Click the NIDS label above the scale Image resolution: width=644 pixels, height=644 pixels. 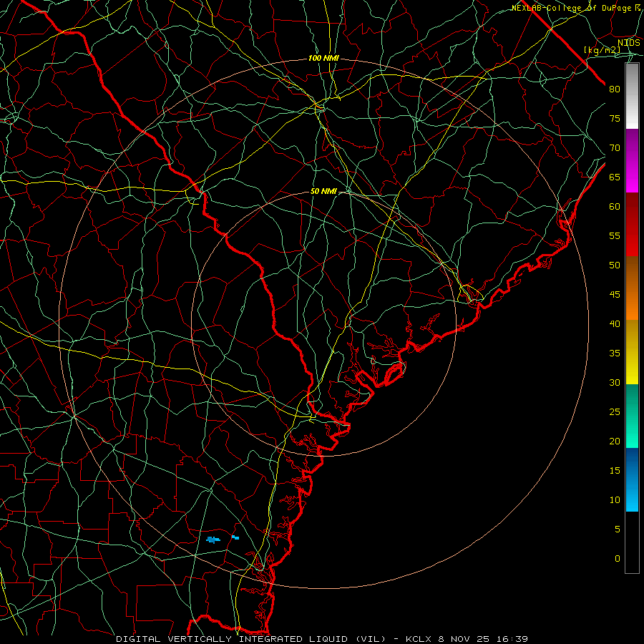[x=629, y=42]
